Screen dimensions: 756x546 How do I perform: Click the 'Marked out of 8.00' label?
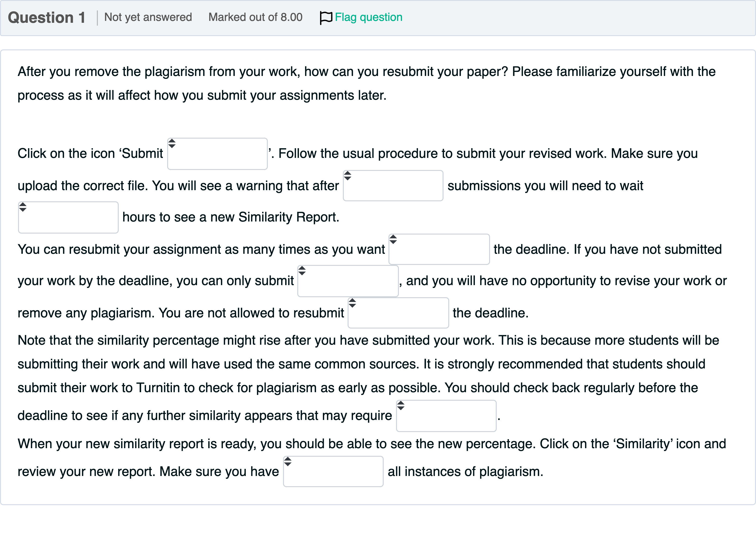coord(255,17)
